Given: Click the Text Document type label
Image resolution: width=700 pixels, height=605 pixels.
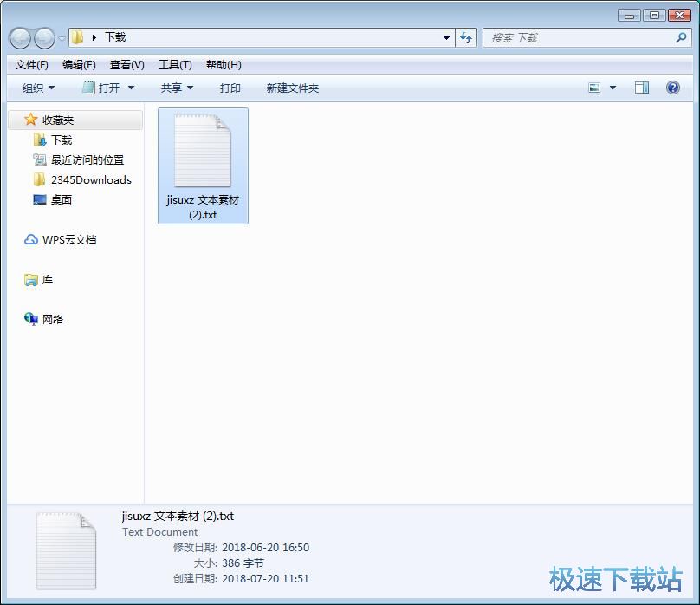Looking at the screenshot, I should click(x=159, y=532).
